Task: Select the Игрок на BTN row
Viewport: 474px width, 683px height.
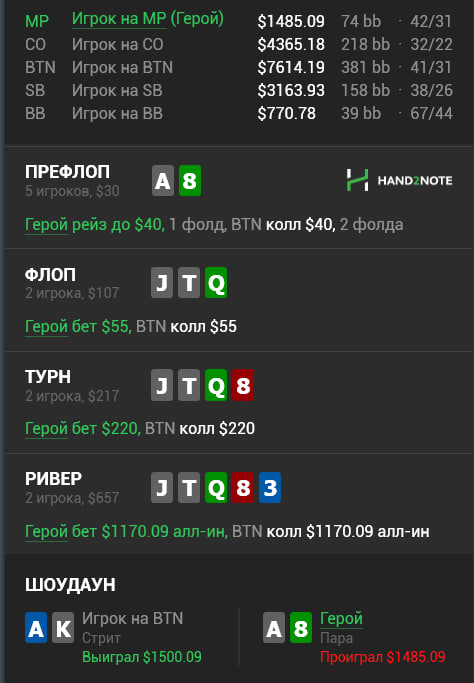Action: pyautogui.click(x=239, y=68)
